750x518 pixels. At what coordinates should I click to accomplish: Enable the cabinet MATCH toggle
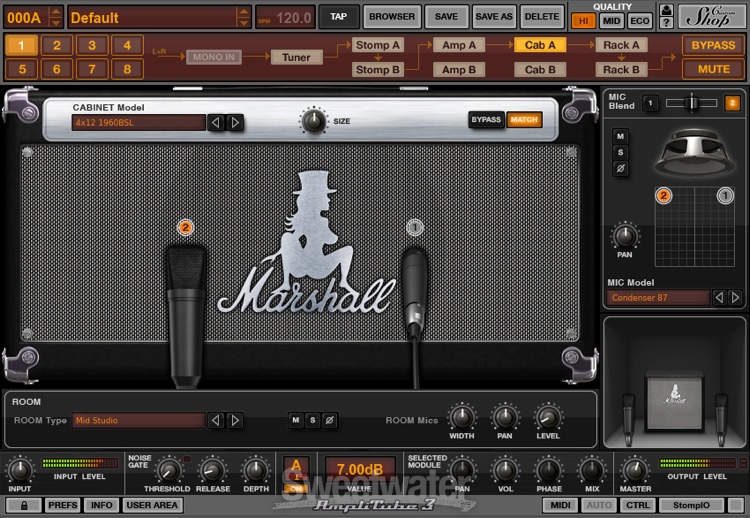coord(523,120)
